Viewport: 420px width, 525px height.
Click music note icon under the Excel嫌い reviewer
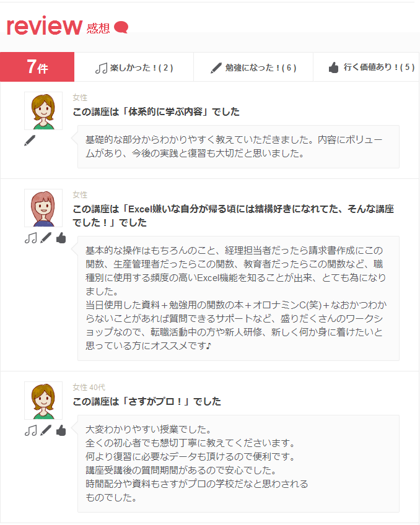pos(31,238)
